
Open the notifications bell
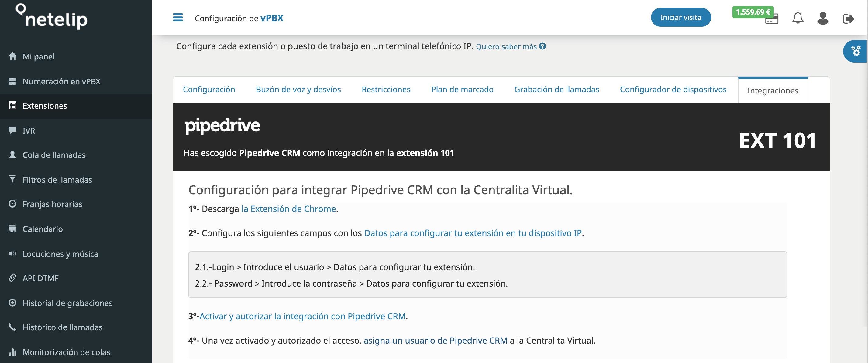tap(797, 18)
